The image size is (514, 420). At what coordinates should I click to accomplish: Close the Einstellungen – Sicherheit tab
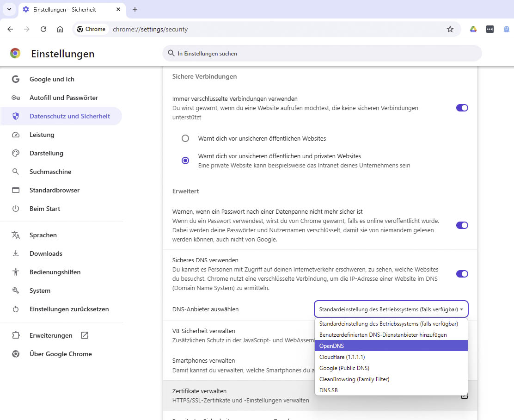pyautogui.click(x=118, y=10)
